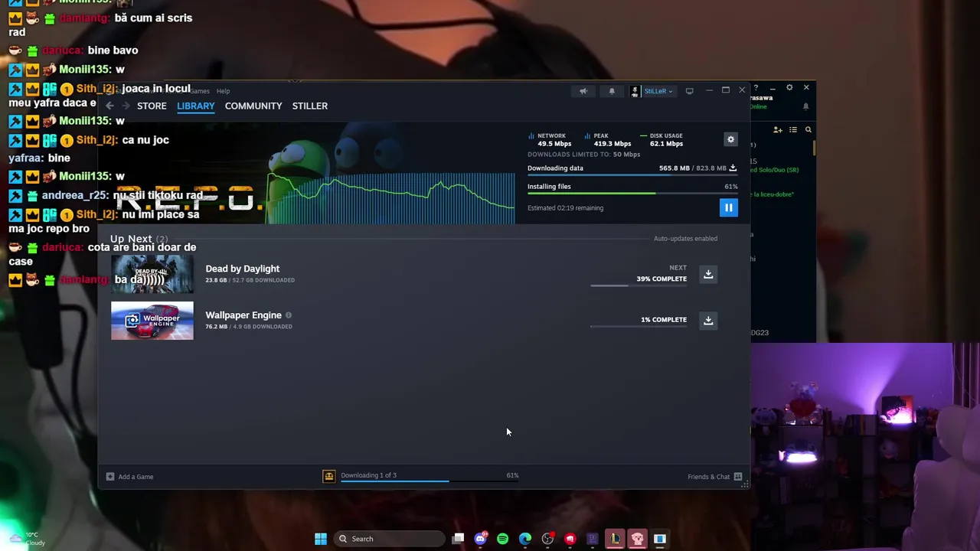
Task: Click the Dead by Daylight title
Action: point(242,269)
